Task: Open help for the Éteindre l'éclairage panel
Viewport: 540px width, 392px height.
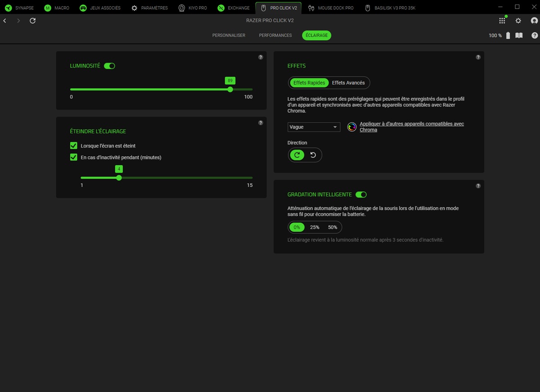Action: click(x=261, y=123)
